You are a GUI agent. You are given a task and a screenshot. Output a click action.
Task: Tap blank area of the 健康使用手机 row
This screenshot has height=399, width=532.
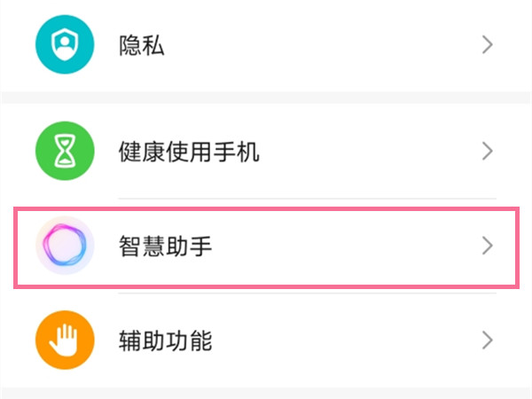click(372, 151)
